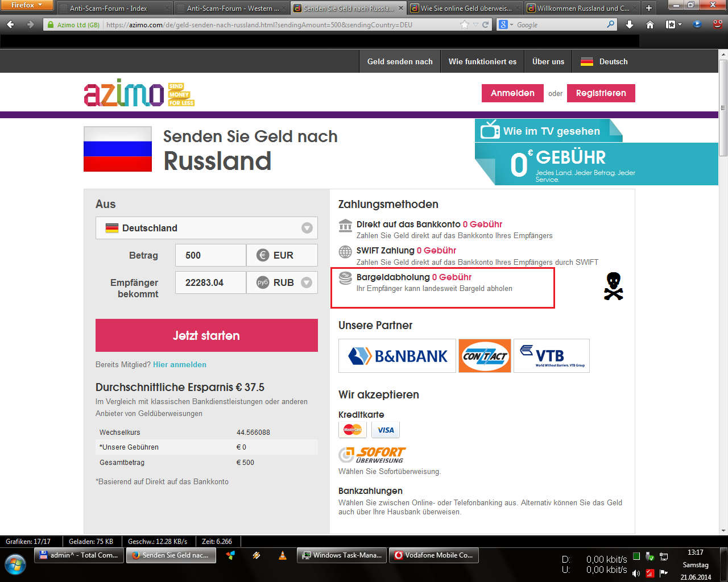Screen dimensions: 728x582
Task: Open the Wie funktioniert es menu item
Action: (482, 61)
